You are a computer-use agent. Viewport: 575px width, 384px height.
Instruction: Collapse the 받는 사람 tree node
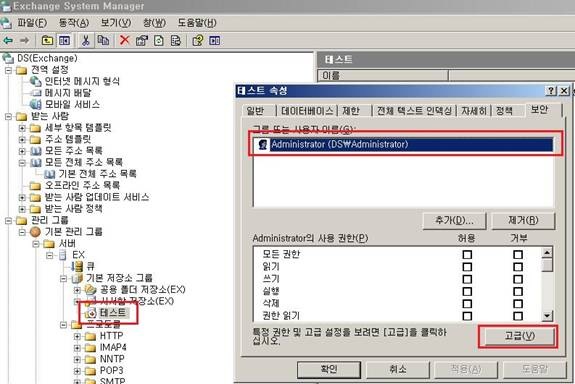pos(8,116)
